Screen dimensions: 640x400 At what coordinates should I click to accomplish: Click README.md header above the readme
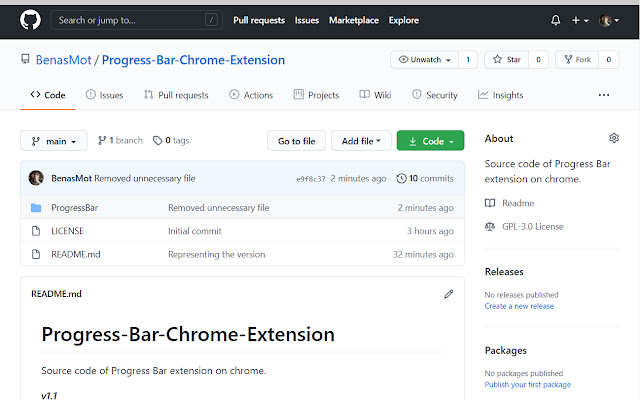[56, 294]
